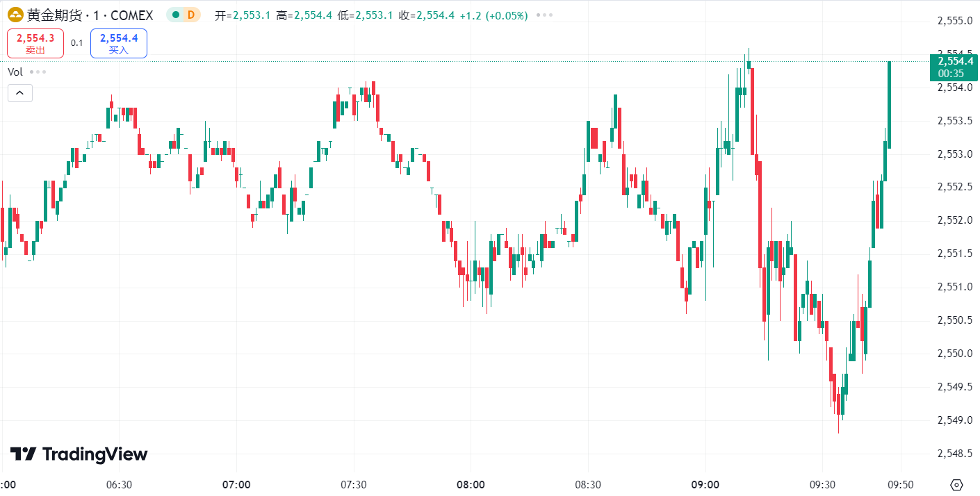Click the orange D delayed-data badge

click(190, 15)
